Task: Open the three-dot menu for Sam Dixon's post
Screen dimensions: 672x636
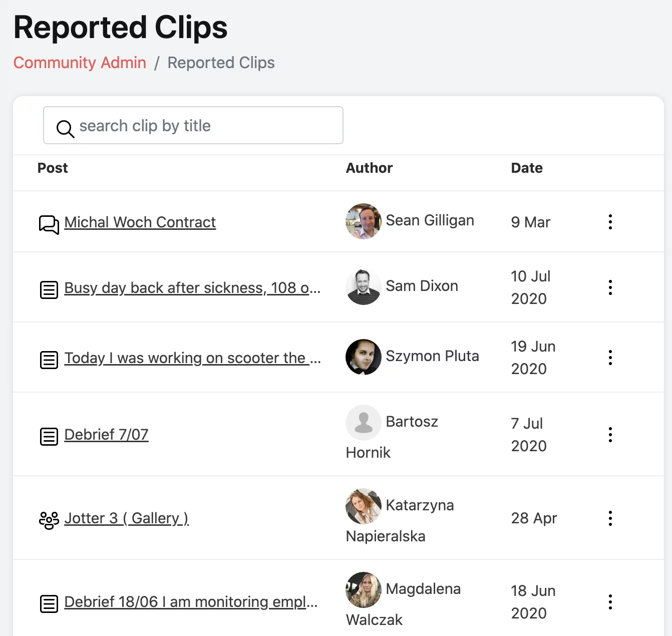Action: pos(610,287)
